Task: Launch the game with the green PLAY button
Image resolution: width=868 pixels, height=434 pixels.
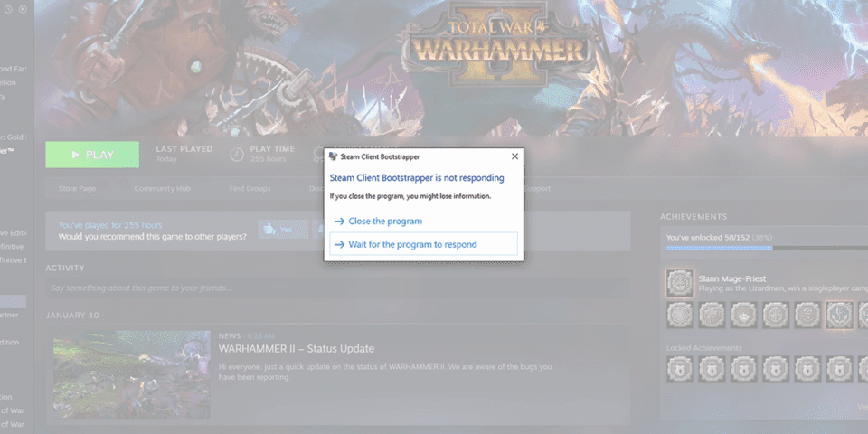Action: (x=92, y=155)
